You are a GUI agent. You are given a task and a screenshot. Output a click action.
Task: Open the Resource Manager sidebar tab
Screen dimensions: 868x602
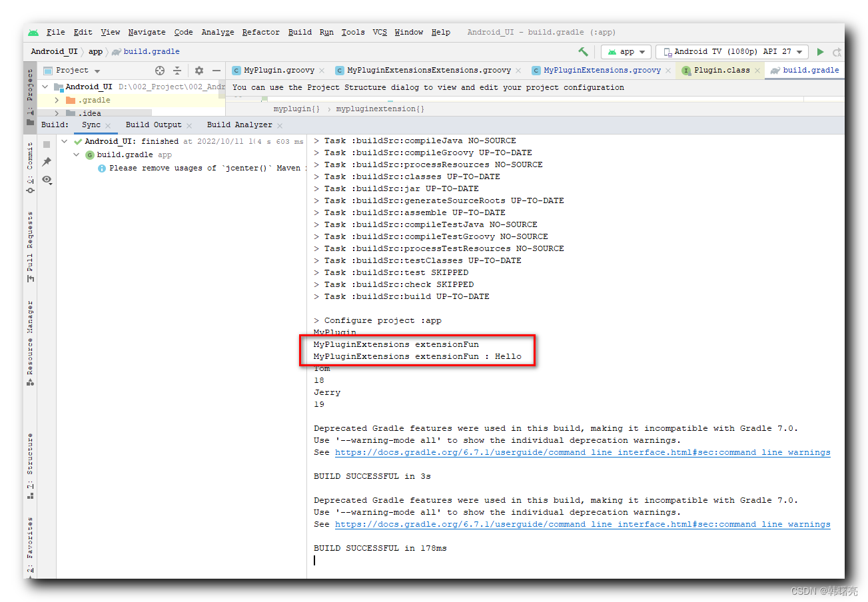[x=30, y=344]
